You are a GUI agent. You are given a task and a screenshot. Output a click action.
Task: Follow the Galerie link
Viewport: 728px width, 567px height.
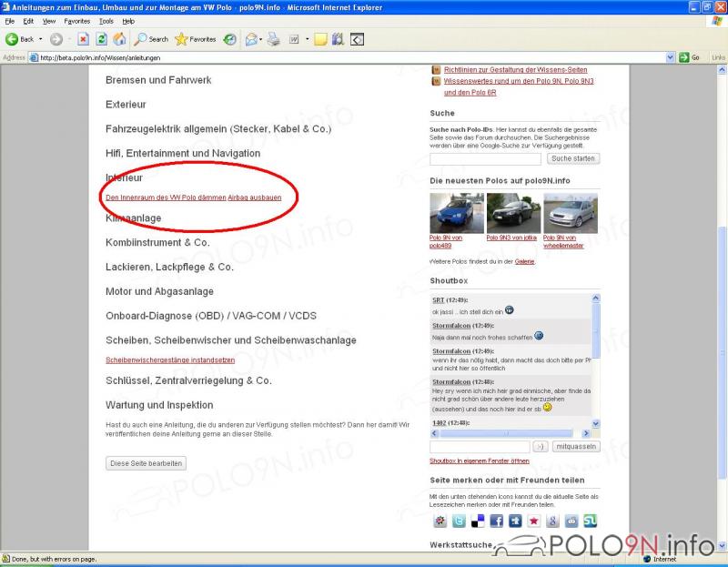pyautogui.click(x=525, y=262)
